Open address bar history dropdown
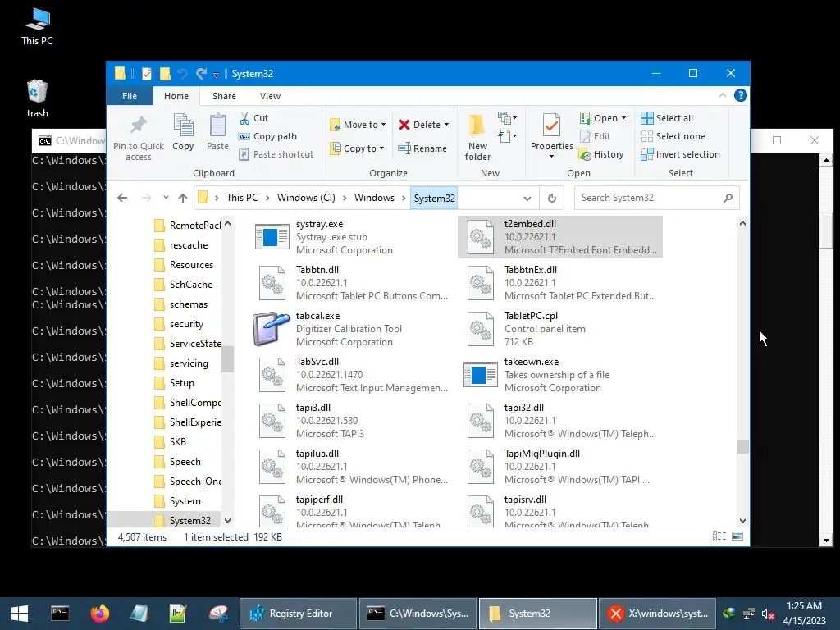Viewport: 840px width, 630px height. pyautogui.click(x=527, y=199)
